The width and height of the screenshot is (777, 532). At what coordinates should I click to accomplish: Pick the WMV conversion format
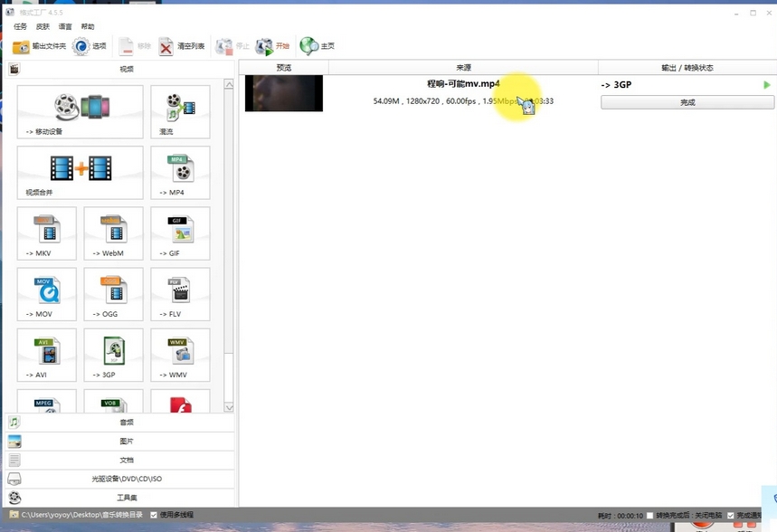coord(179,354)
